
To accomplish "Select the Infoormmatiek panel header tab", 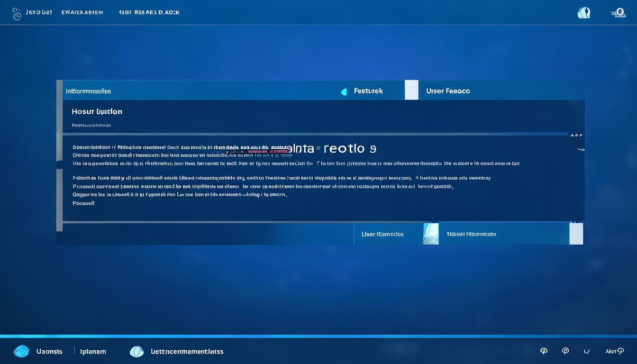I will coord(88,91).
